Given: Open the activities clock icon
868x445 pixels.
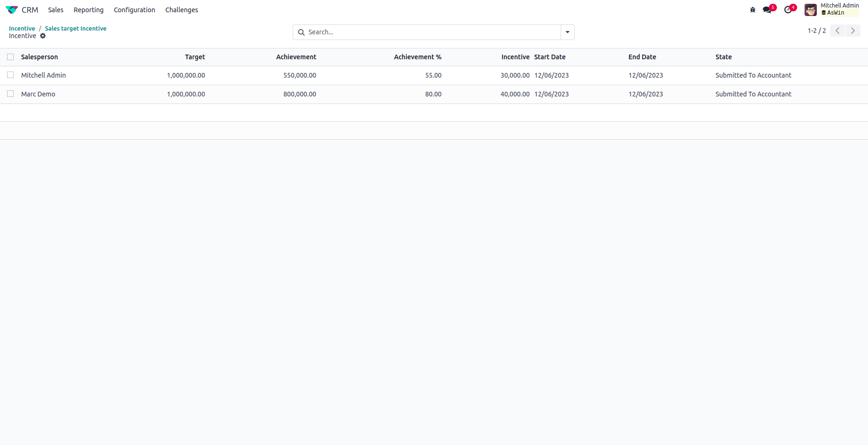Looking at the screenshot, I should coord(789,10).
